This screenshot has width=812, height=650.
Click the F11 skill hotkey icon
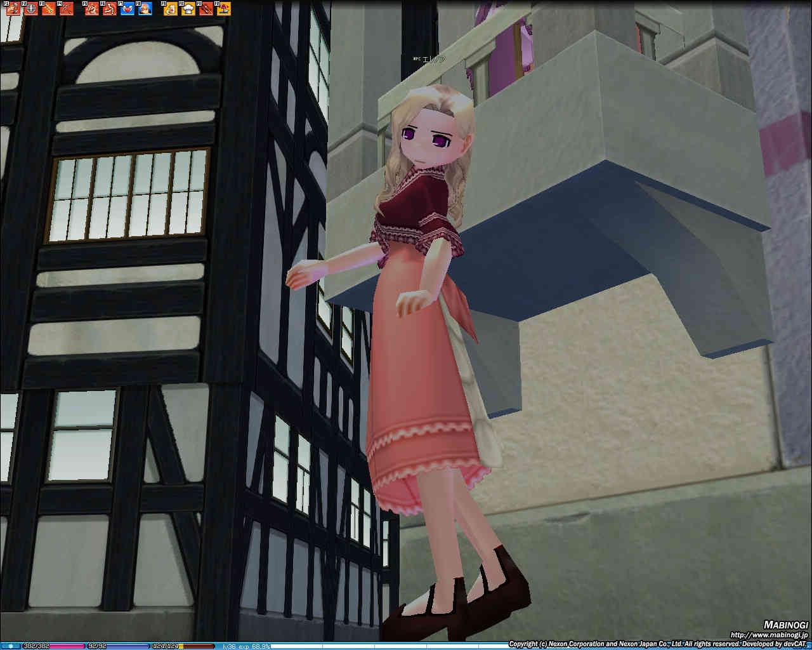click(206, 8)
